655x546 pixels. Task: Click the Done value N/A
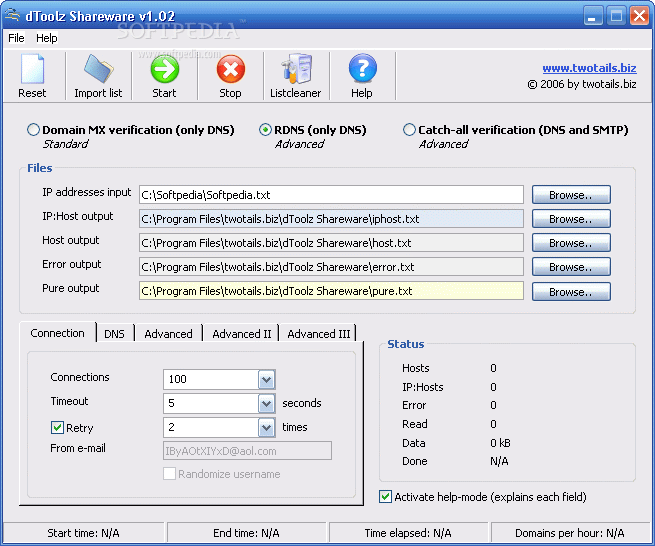pyautogui.click(x=499, y=461)
